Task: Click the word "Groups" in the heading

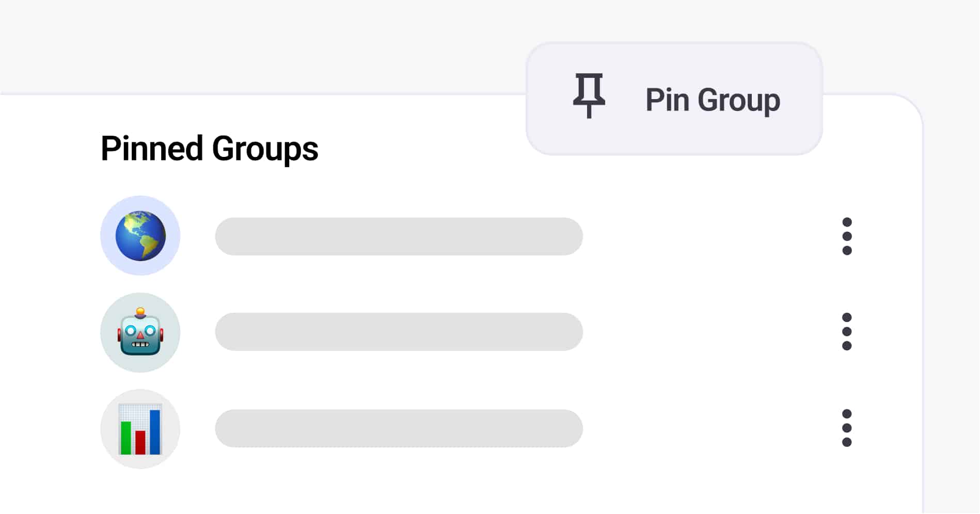Action: click(265, 150)
